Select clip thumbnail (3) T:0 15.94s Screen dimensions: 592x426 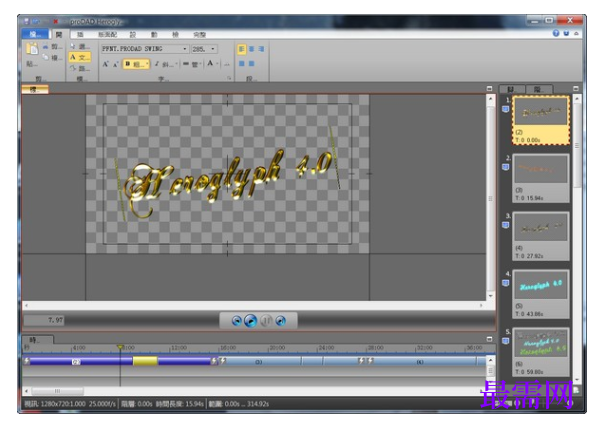click(541, 178)
